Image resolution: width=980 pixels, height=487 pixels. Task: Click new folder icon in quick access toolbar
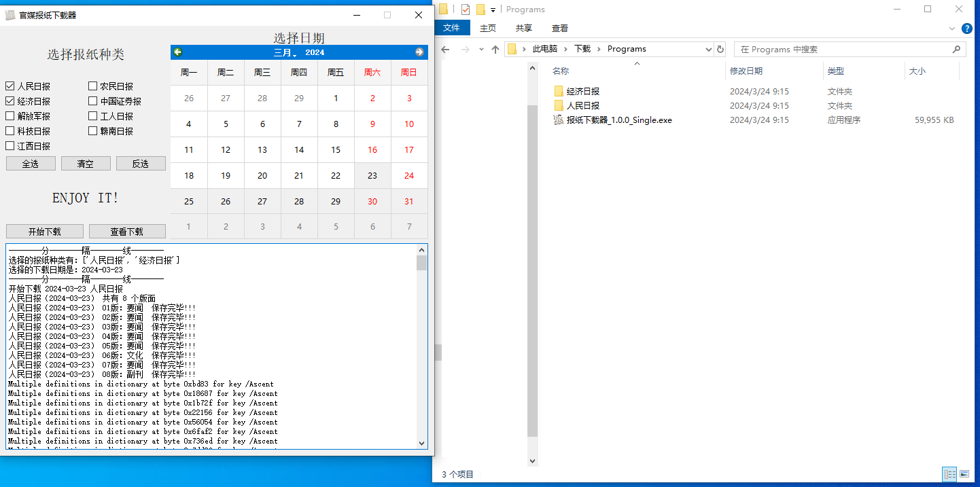pyautogui.click(x=481, y=10)
